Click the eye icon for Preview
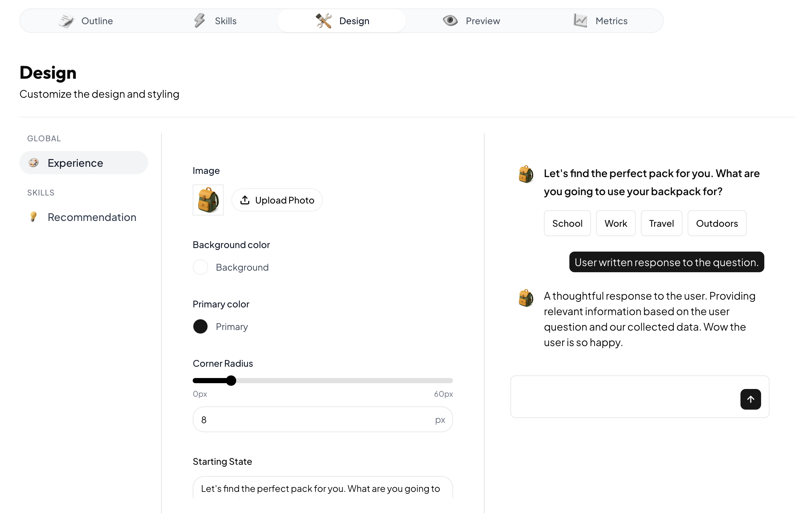This screenshot has width=812, height=518. coord(450,21)
